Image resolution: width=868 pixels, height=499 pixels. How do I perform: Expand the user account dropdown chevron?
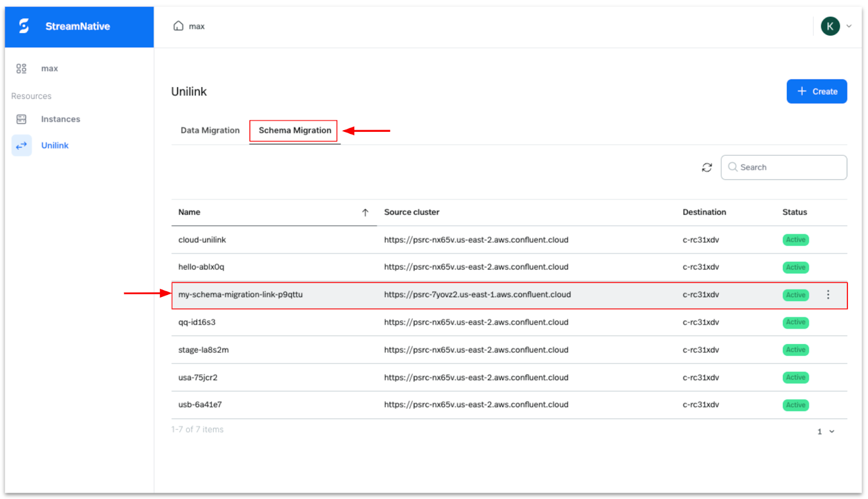pos(849,26)
